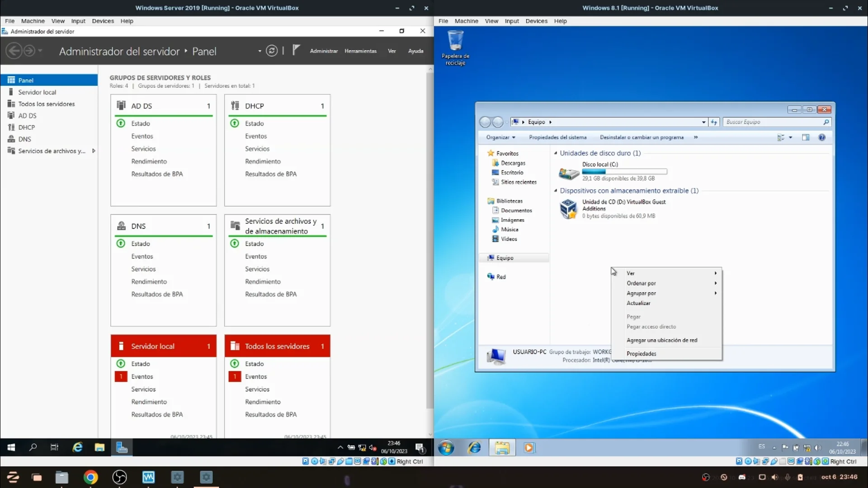Click the refresh icon in Server Manager header
This screenshot has width=868, height=488.
click(x=271, y=51)
